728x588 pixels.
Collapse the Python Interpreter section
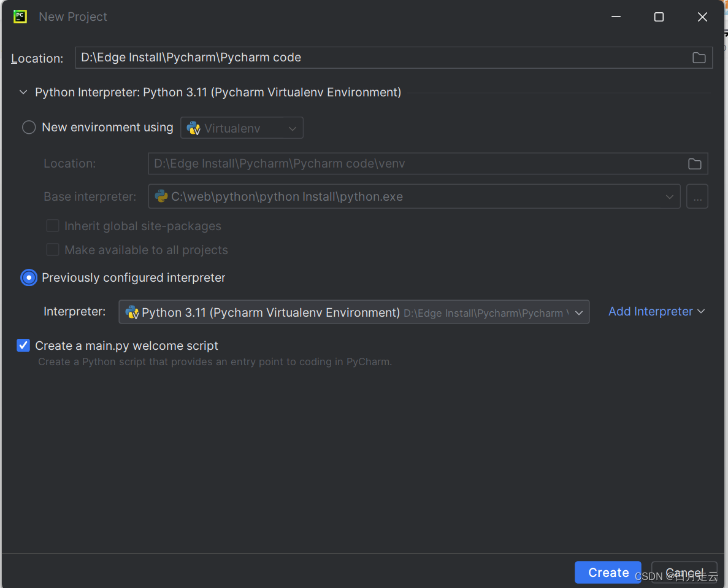click(23, 93)
